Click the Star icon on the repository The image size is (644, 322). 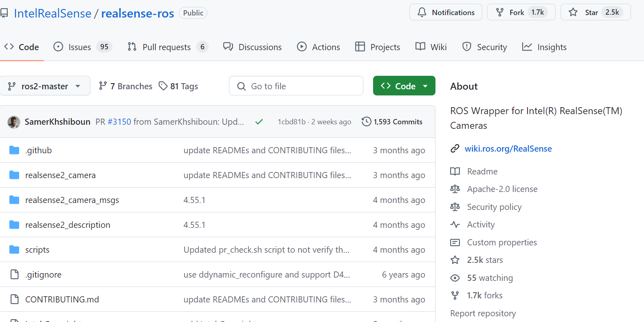(x=573, y=12)
